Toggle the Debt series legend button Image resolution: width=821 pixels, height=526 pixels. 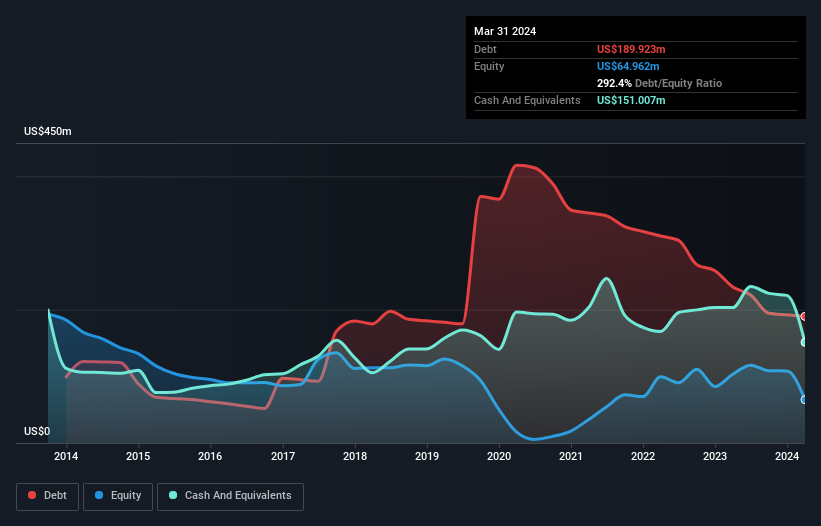coord(48,496)
